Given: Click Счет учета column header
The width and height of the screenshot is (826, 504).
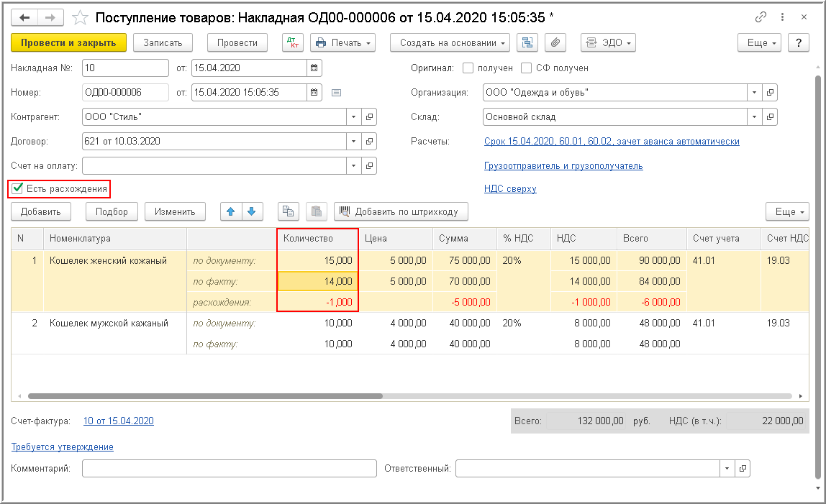Looking at the screenshot, I should tap(723, 239).
